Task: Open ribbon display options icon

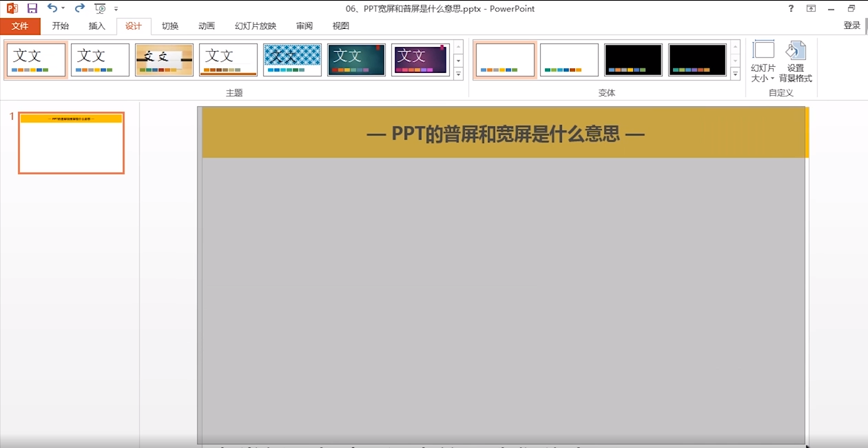Action: (x=811, y=8)
